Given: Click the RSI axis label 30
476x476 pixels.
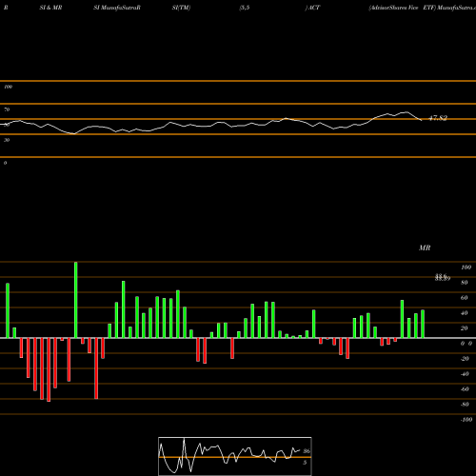Looking at the screenshot, I should [x=7, y=140].
